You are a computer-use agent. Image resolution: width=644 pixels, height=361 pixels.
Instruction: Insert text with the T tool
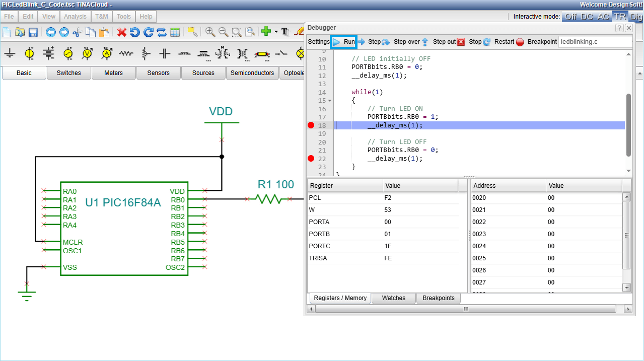(284, 32)
